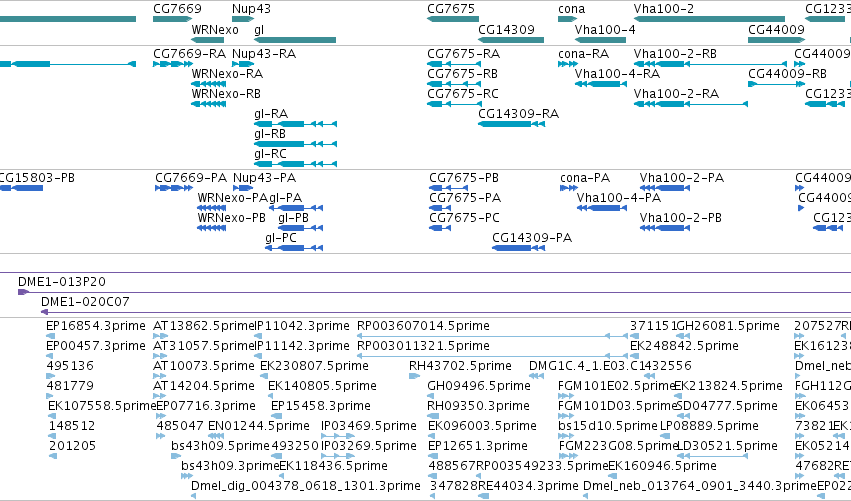
Task: Select the cona-PA protein feature
Action: [569, 188]
